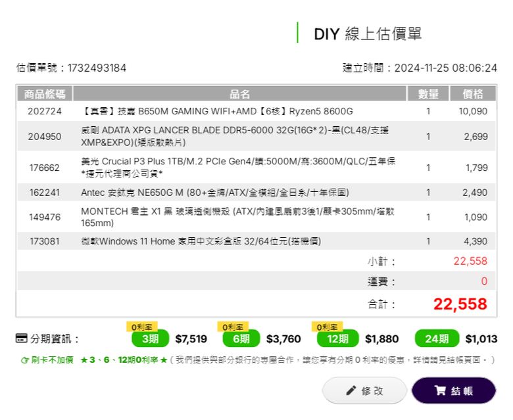Click the 0利率 tag above 6期
Image resolution: width=513 pixels, height=420 pixels.
pyautogui.click(x=233, y=327)
